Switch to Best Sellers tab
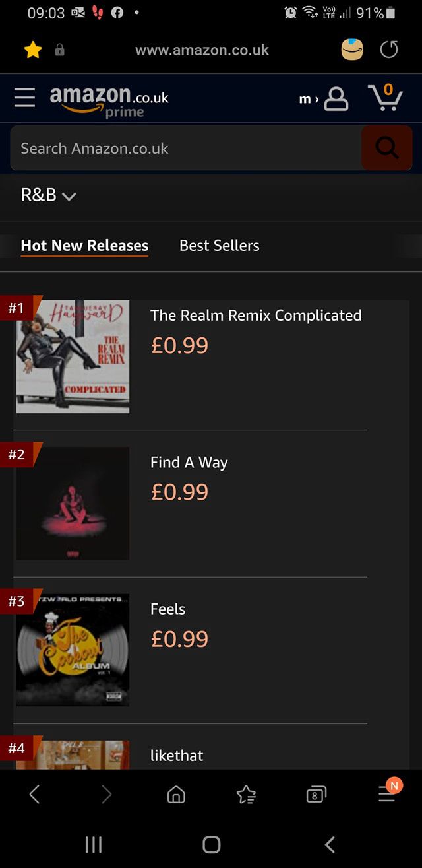The height and width of the screenshot is (868, 422). (220, 246)
